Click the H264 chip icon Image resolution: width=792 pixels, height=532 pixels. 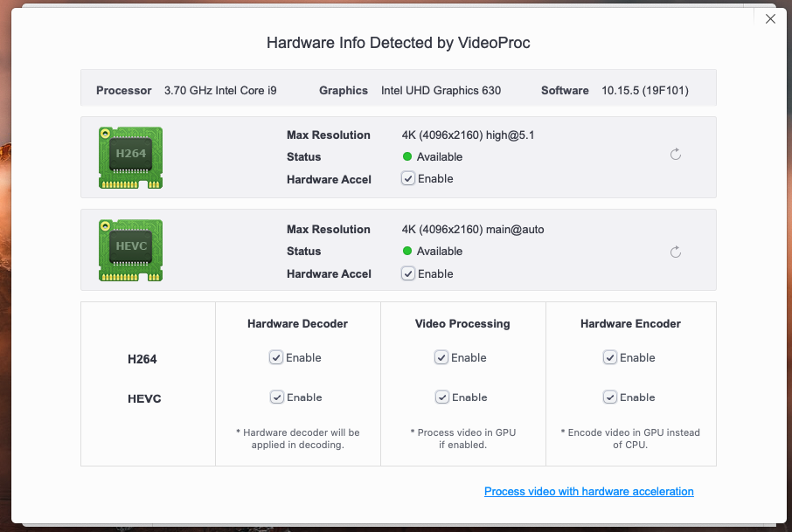(130, 157)
